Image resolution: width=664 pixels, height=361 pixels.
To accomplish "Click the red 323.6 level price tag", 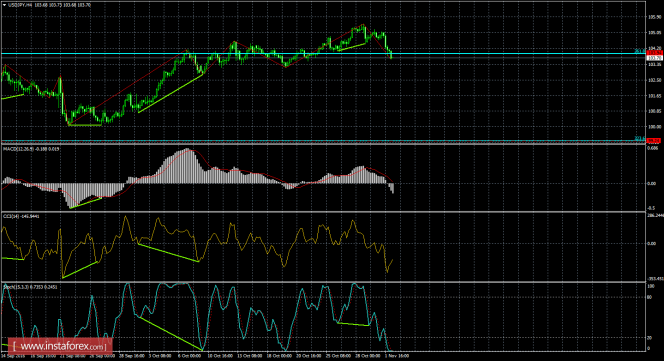I will click(x=655, y=140).
